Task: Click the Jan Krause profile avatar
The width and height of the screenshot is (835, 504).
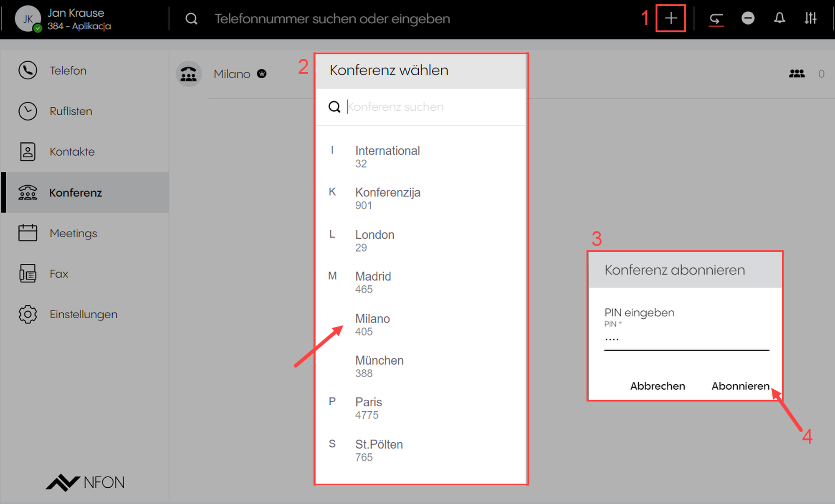Action: 28,19
